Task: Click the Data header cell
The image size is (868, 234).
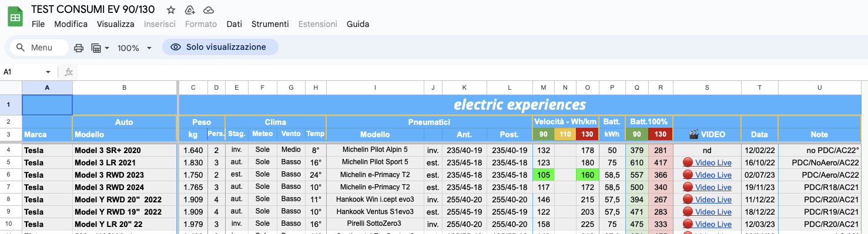Action: [759, 134]
